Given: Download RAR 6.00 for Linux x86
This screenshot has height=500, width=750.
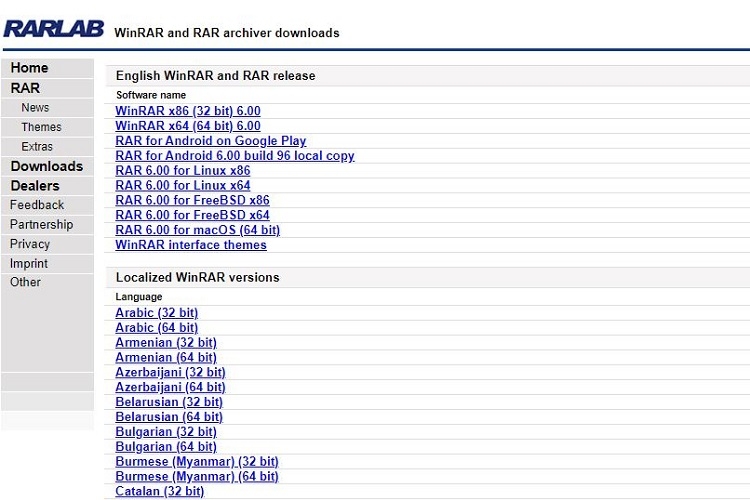Looking at the screenshot, I should 183,170.
